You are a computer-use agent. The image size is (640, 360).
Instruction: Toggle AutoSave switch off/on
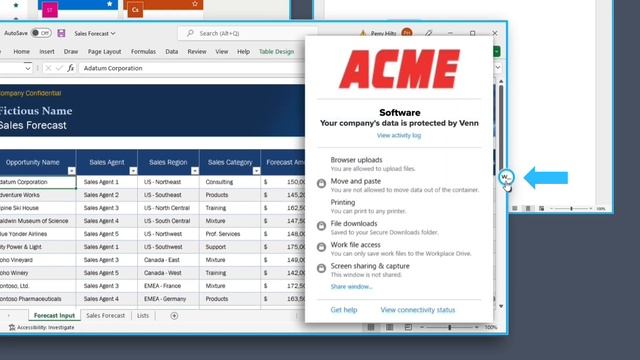(42, 33)
